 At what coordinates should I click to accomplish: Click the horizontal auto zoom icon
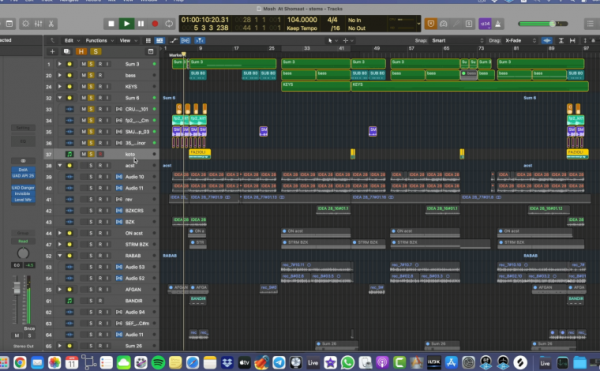click(x=572, y=41)
